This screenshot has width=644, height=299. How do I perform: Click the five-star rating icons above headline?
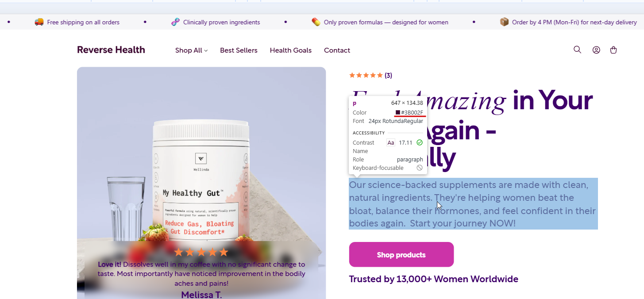[x=366, y=75]
